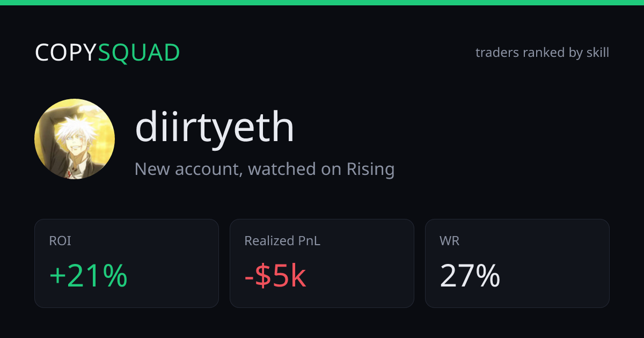Open the diirtyeth profile avatar
This screenshot has width=644, height=338.
tap(75, 139)
